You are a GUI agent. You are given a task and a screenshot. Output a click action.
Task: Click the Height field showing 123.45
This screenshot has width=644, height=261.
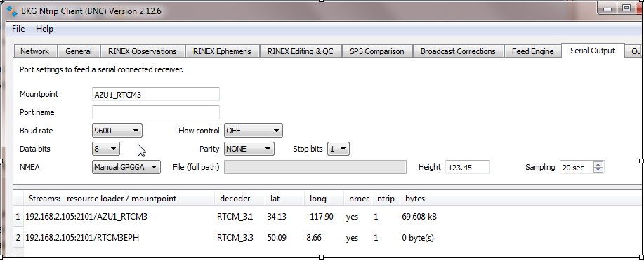pyautogui.click(x=468, y=167)
